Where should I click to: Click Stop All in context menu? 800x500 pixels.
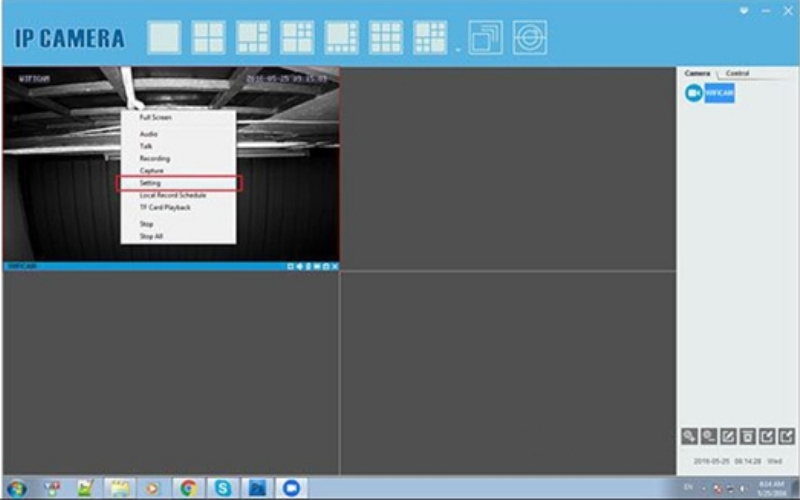pos(151,236)
